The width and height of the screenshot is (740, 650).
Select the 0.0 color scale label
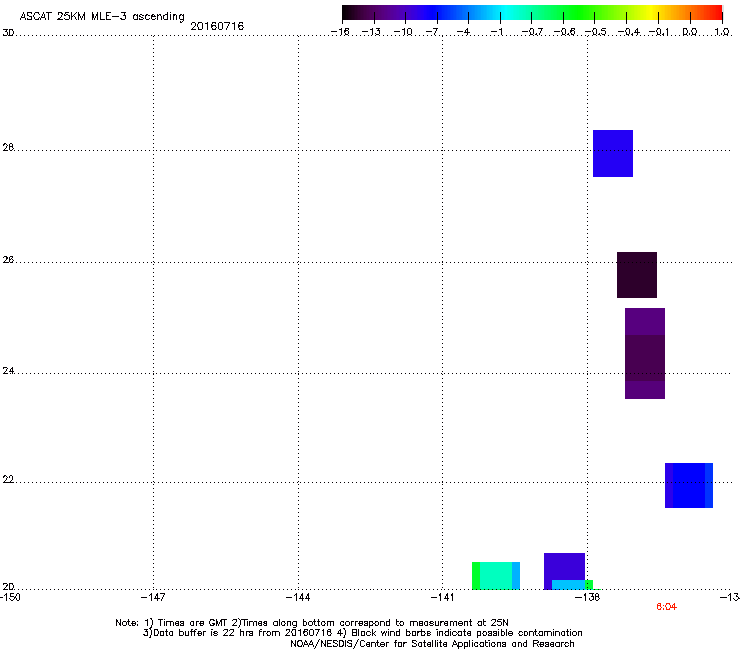click(690, 32)
